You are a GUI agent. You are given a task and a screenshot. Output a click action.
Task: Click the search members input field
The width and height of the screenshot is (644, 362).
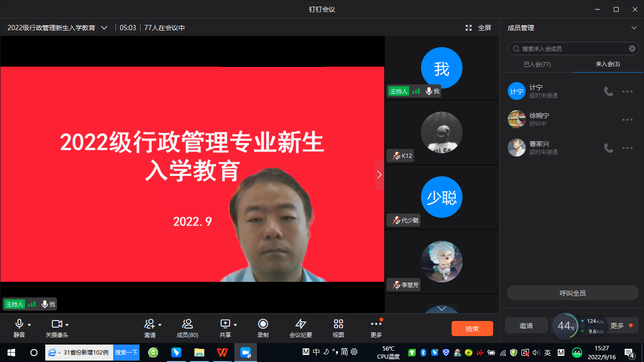pos(574,49)
